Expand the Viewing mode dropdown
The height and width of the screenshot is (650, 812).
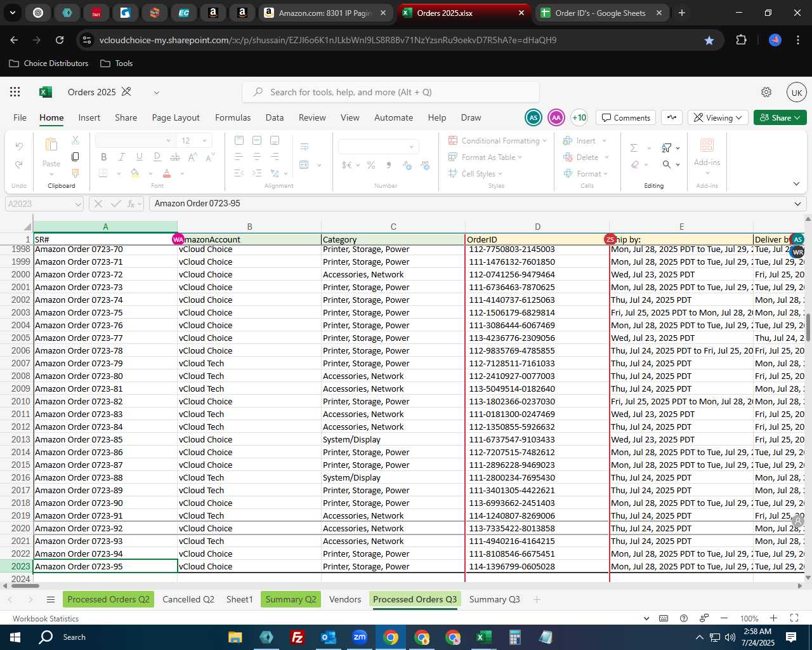point(717,117)
